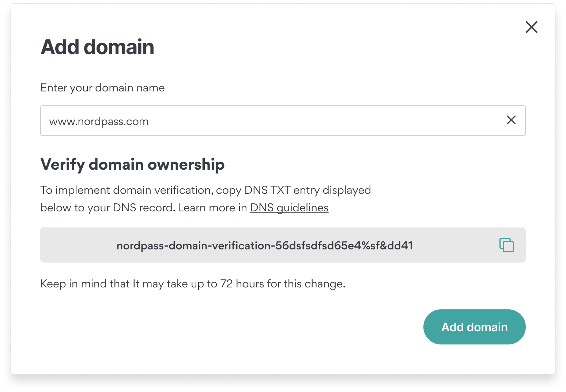Focus the domain name input field
The image size is (566, 392).
283,121
